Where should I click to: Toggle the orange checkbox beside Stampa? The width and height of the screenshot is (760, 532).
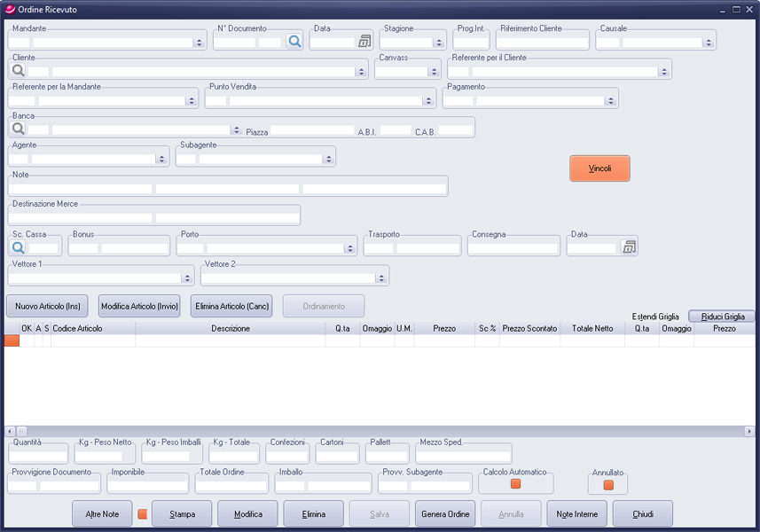pos(143,513)
